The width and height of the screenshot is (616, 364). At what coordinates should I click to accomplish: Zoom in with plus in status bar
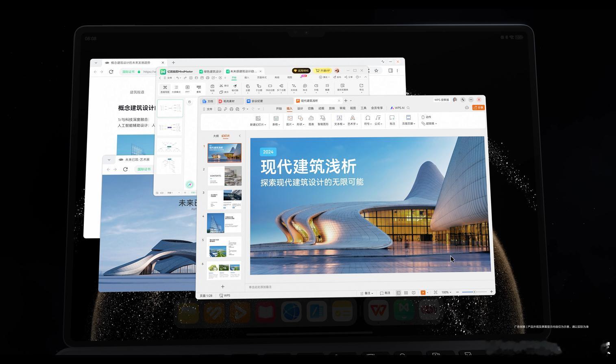tap(492, 292)
